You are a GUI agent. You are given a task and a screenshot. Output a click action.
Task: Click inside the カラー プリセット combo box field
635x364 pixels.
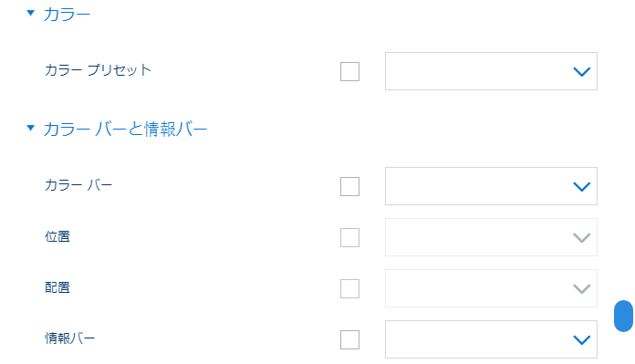491,71
